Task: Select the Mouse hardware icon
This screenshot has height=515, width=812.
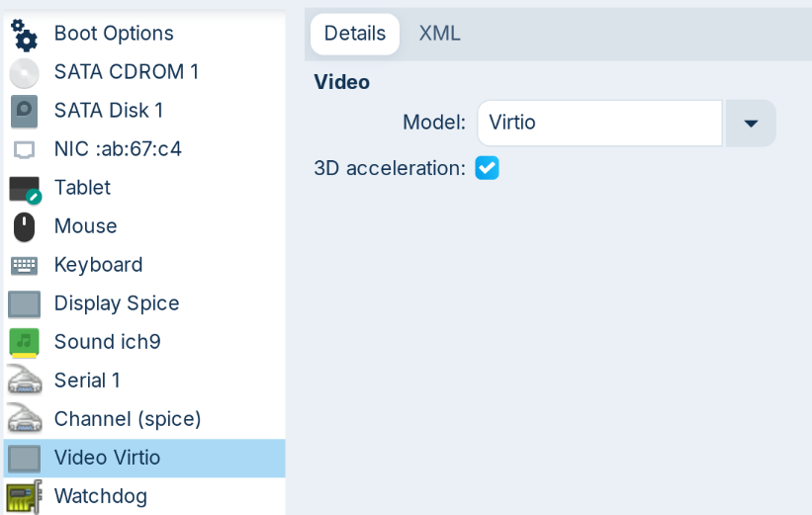Action: click(25, 226)
